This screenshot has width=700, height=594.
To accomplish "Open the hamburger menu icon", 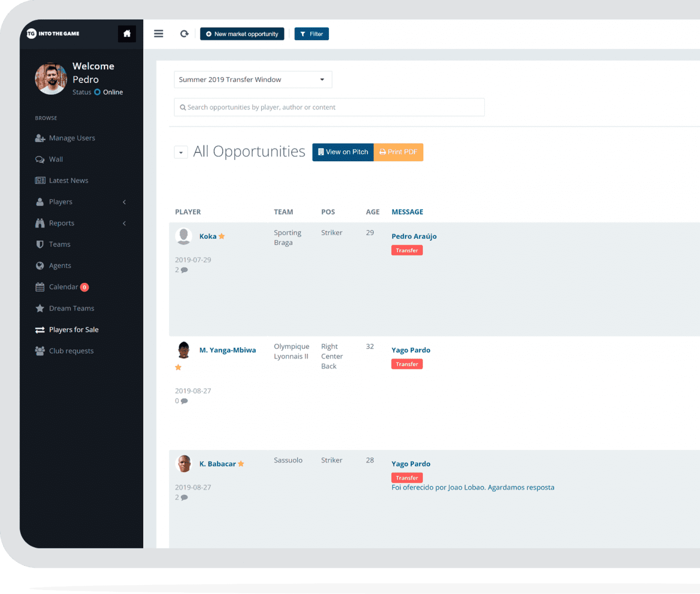I will 159,34.
